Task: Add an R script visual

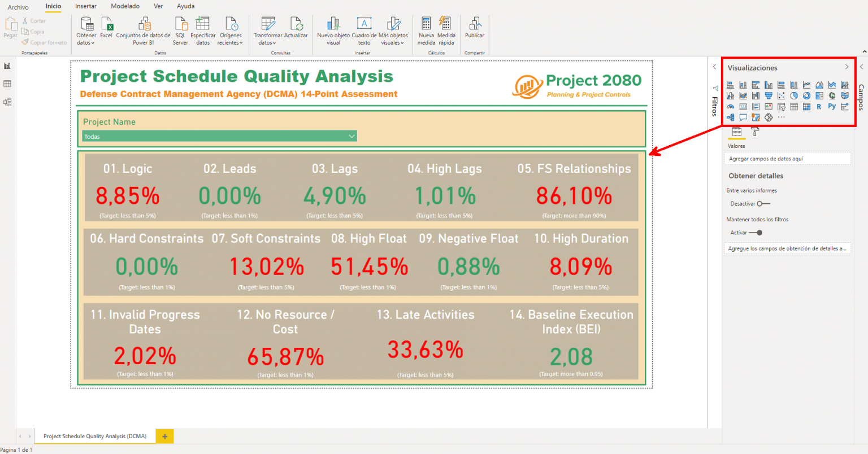Action: [x=819, y=106]
